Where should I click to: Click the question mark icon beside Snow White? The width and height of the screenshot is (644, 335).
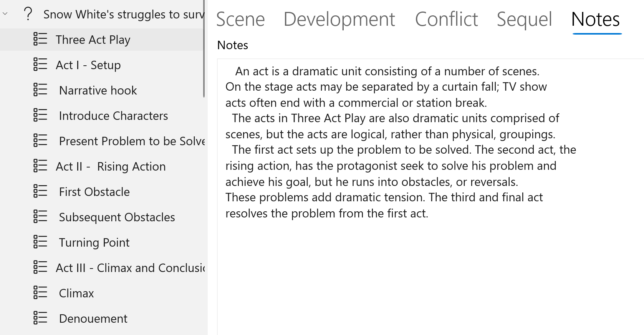pyautogui.click(x=28, y=14)
